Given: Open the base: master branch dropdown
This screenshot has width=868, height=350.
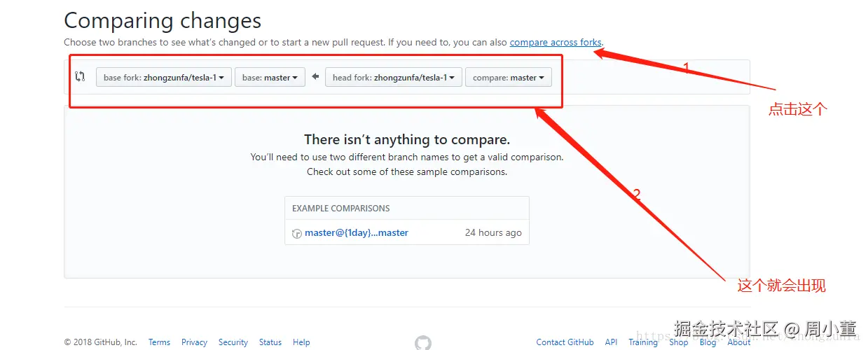Looking at the screenshot, I should tap(270, 77).
